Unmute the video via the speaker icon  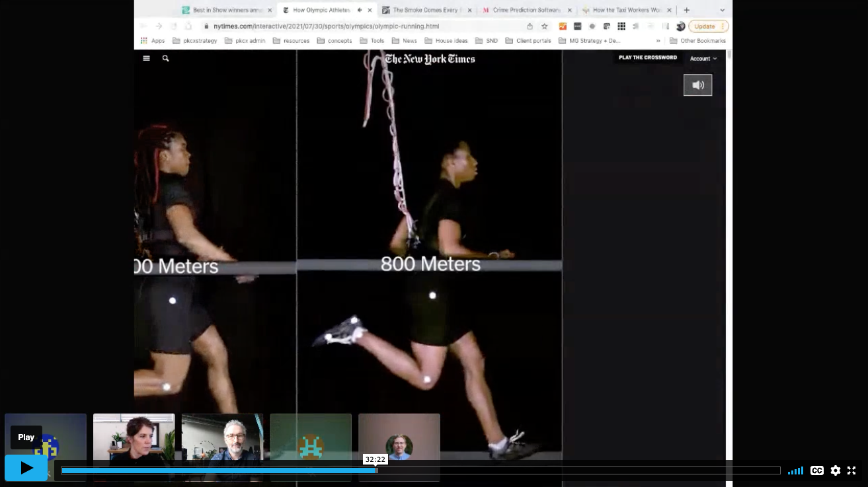click(697, 85)
